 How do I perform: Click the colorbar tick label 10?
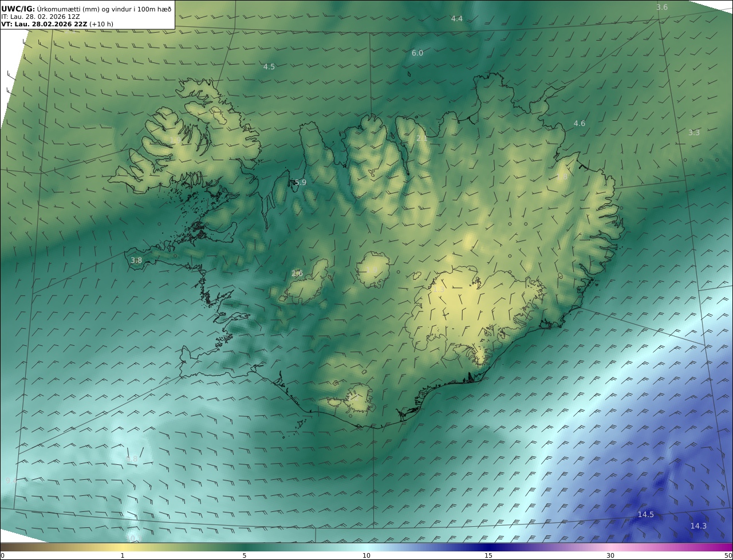(366, 555)
